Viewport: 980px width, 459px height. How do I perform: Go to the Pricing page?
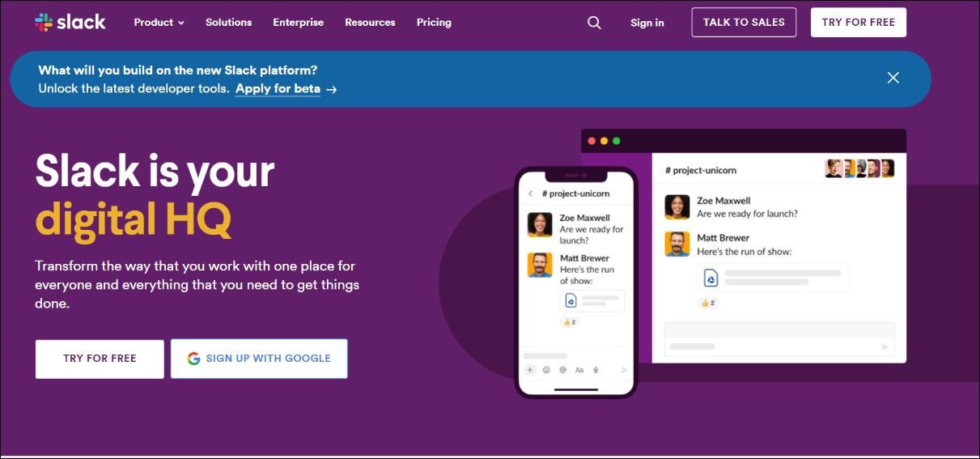click(x=434, y=23)
